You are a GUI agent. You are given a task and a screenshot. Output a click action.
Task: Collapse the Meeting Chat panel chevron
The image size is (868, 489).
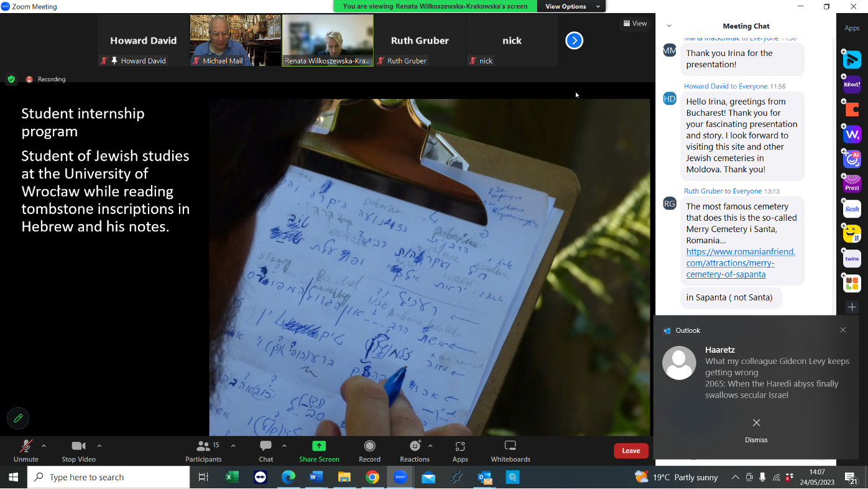(x=668, y=26)
